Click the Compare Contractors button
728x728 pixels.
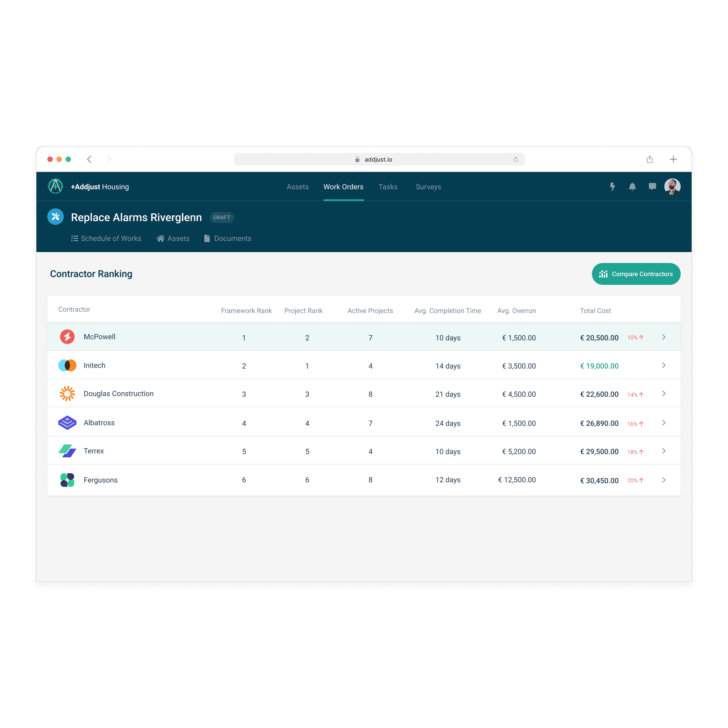pyautogui.click(x=636, y=274)
